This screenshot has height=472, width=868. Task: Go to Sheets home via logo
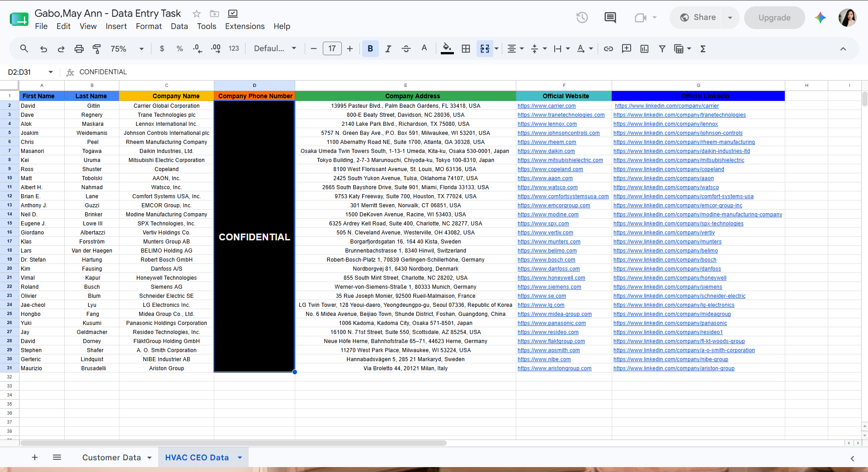(x=19, y=19)
